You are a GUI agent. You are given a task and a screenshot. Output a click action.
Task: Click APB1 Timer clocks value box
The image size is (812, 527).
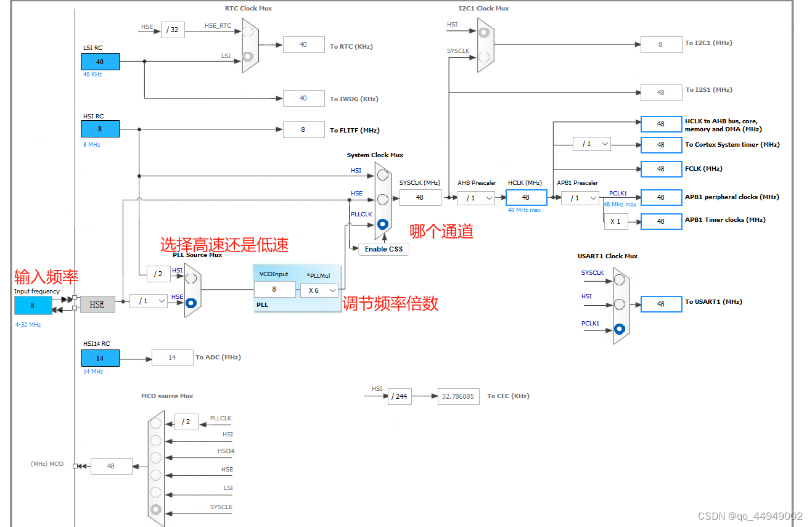pyautogui.click(x=662, y=221)
